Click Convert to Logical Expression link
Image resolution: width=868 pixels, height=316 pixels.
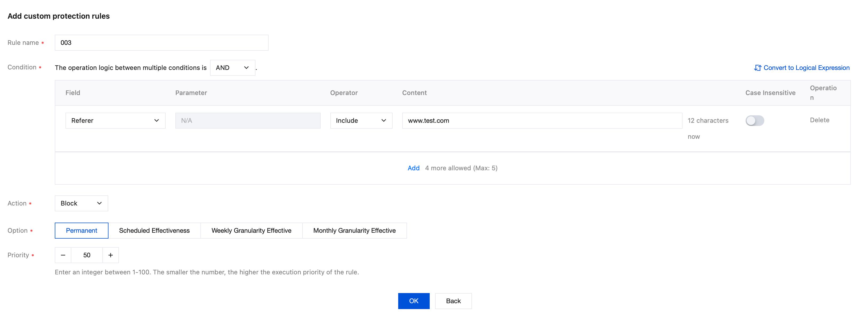click(806, 68)
